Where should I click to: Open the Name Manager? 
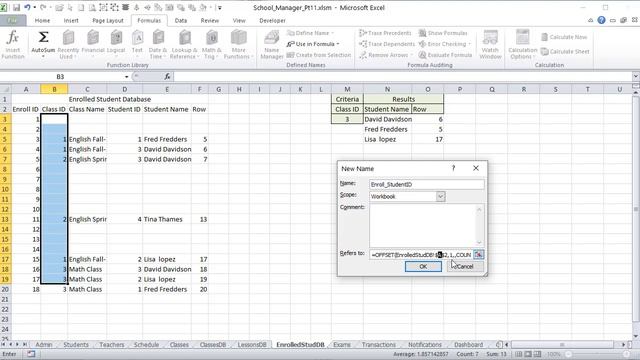[x=271, y=45]
